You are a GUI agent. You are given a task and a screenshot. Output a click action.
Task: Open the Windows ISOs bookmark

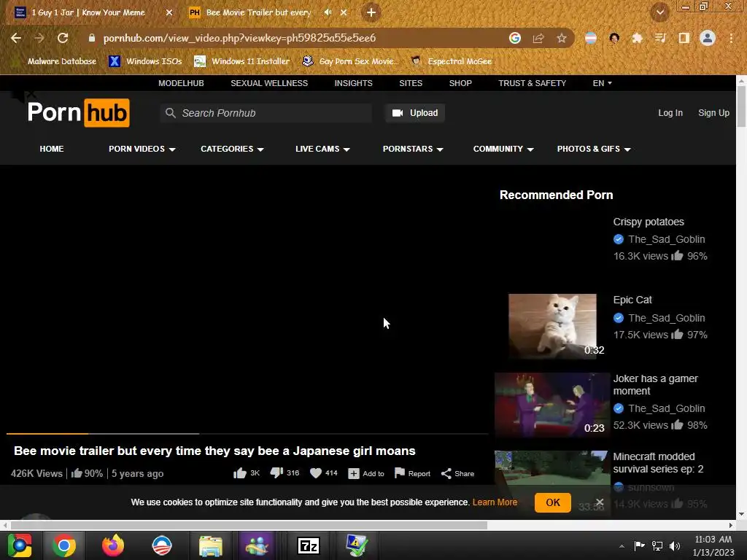pyautogui.click(x=145, y=61)
